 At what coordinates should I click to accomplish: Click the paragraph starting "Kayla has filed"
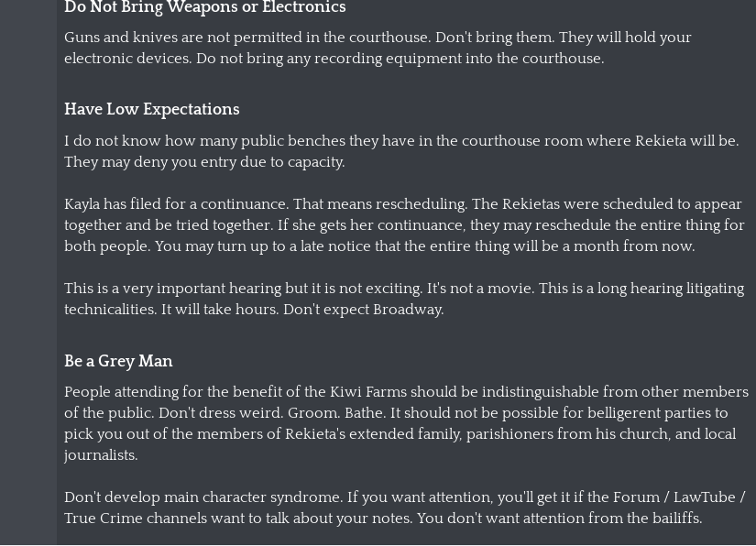click(x=403, y=225)
